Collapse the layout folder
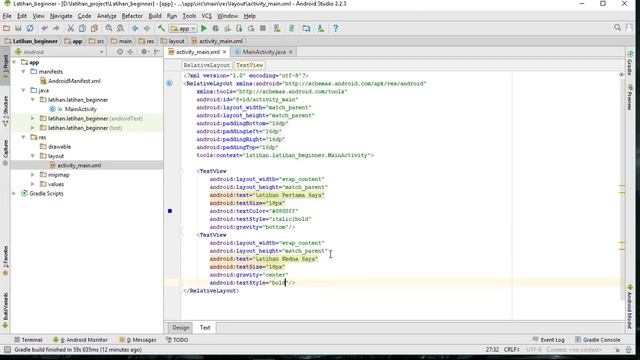 click(33, 156)
